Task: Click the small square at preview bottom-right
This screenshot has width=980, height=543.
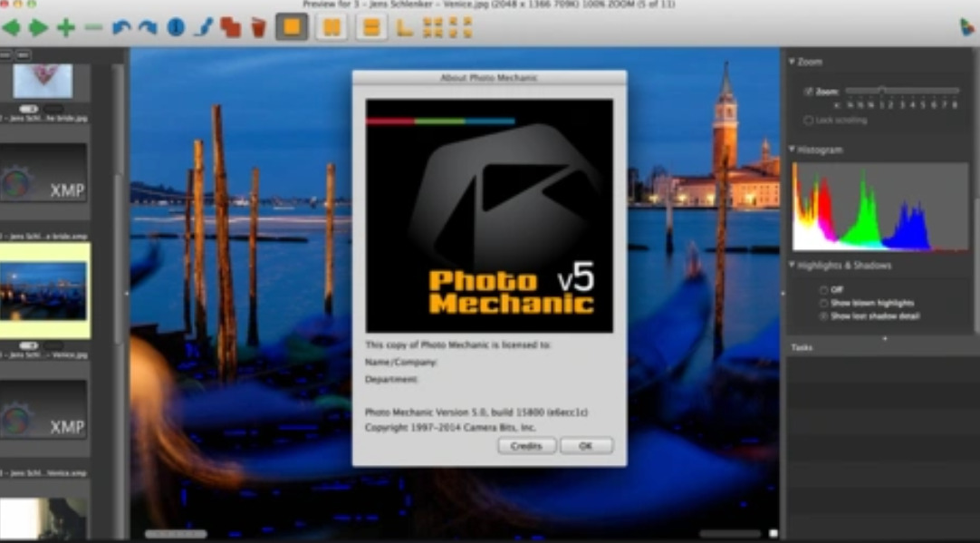Action: point(773,534)
